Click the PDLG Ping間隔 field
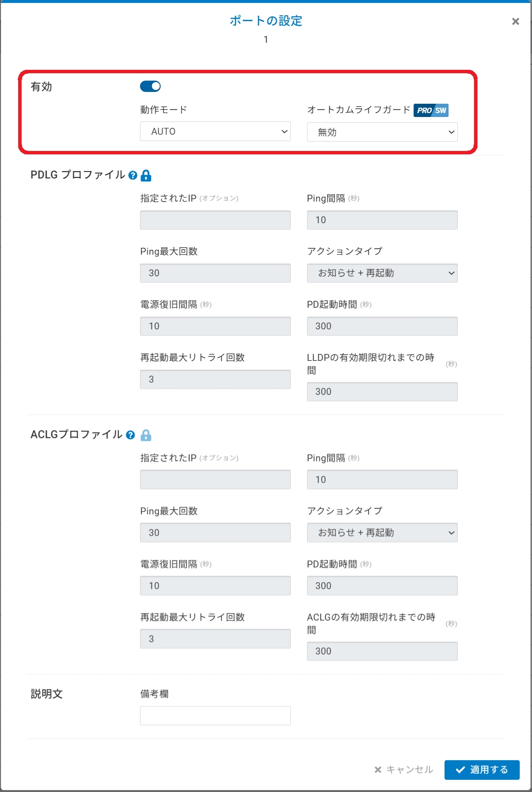Image resolution: width=532 pixels, height=792 pixels. pyautogui.click(x=382, y=220)
